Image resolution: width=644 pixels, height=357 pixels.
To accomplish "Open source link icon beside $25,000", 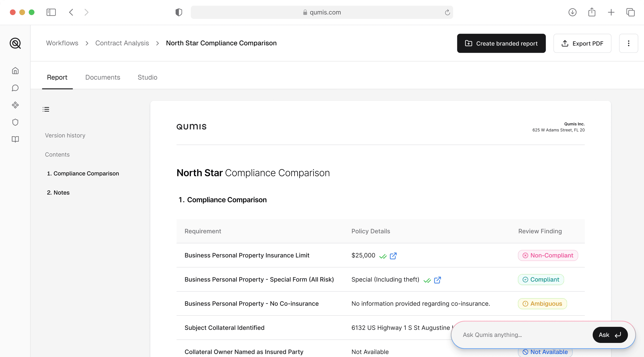I will 393,256.
